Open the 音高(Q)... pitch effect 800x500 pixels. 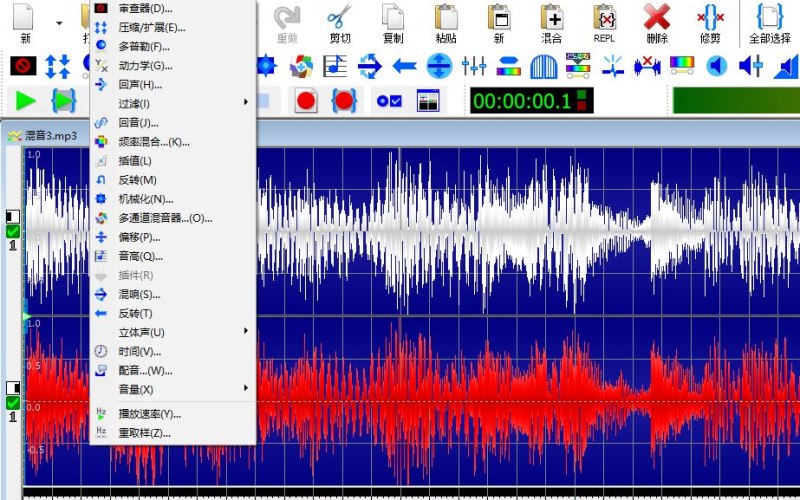(x=172, y=256)
